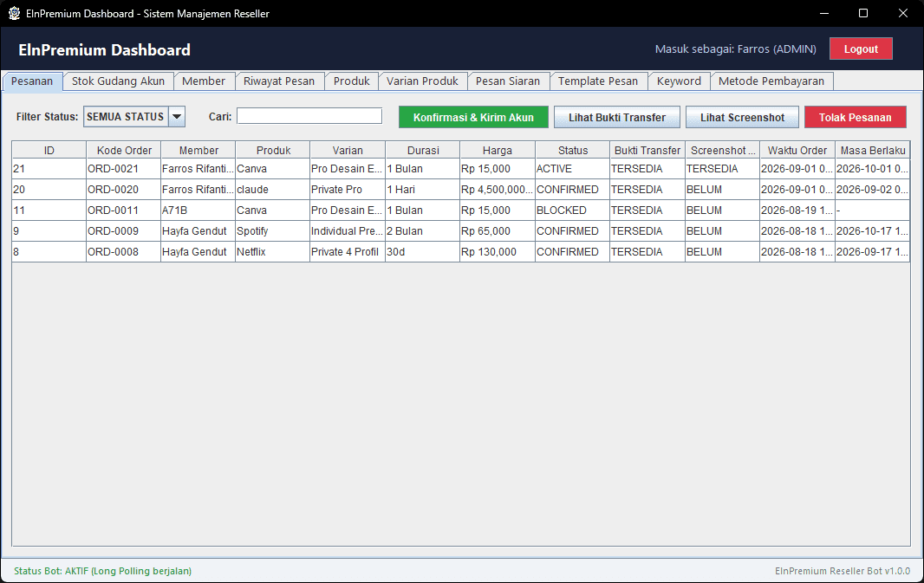The height and width of the screenshot is (583, 924).
Task: Open the Member tab
Action: coord(204,81)
